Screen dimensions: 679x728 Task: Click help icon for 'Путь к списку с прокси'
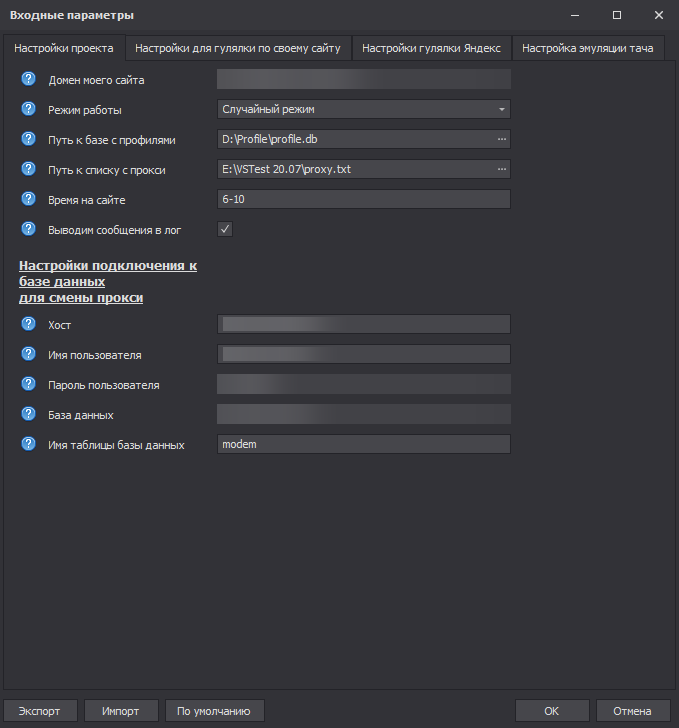click(x=28, y=169)
